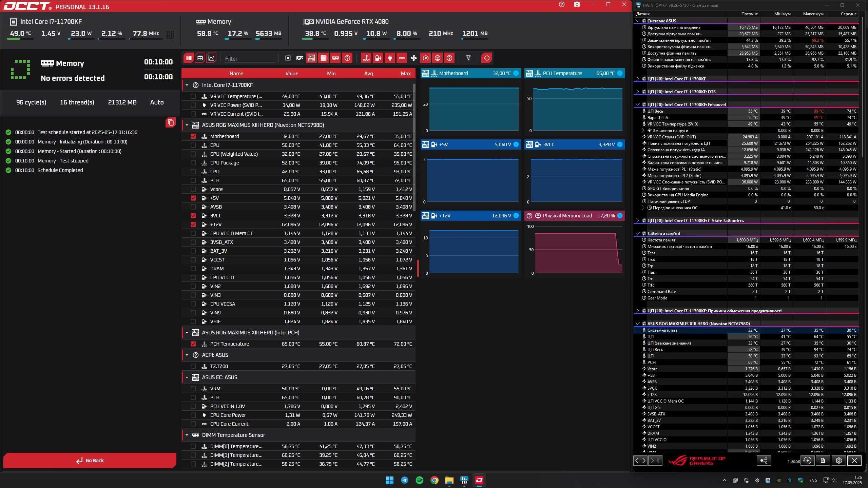The height and width of the screenshot is (488, 868).
Task: Toggle the fan sensor type filter
Action: coord(413,58)
